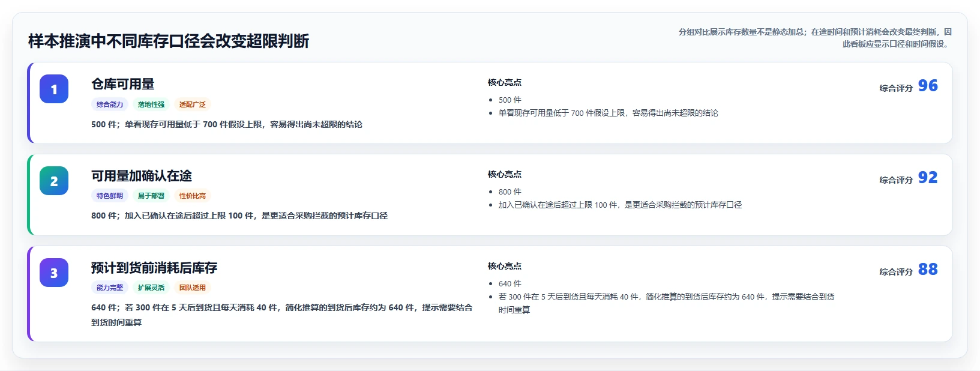
Task: Click 核心亮点 heading in 预计到货前消耗后库存 card
Action: [x=505, y=266]
